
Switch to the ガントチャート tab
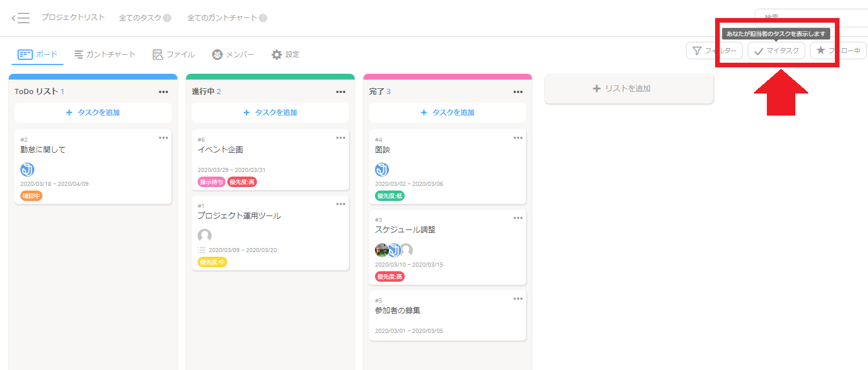click(x=105, y=54)
